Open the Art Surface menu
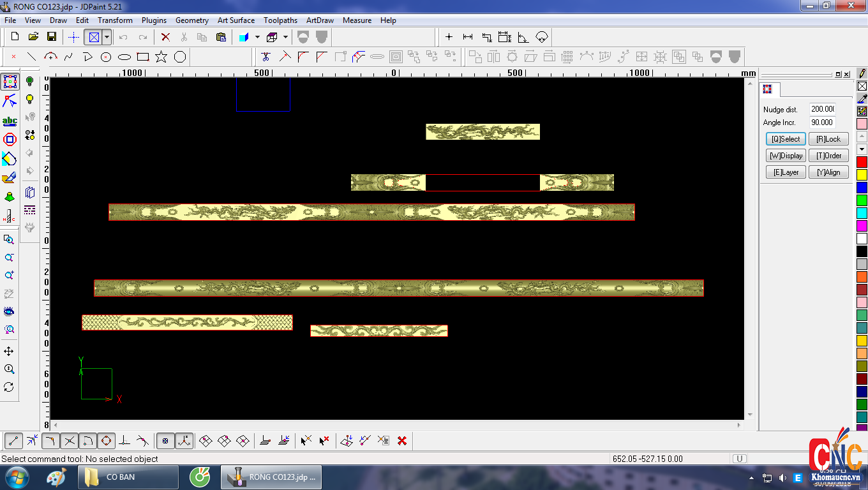 (x=236, y=20)
